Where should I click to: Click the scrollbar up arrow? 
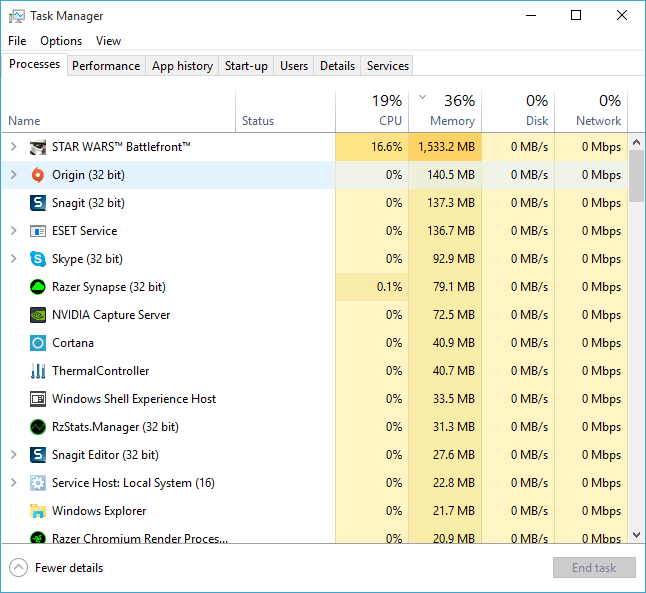[637, 143]
